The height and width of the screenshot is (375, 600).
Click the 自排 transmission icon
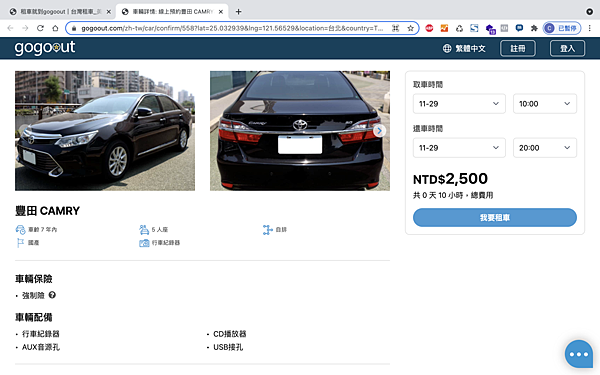(267, 230)
